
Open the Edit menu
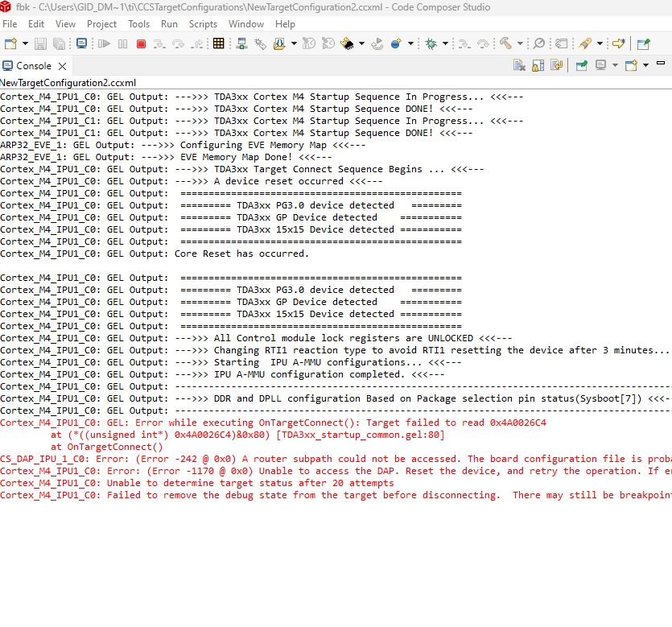pos(36,24)
